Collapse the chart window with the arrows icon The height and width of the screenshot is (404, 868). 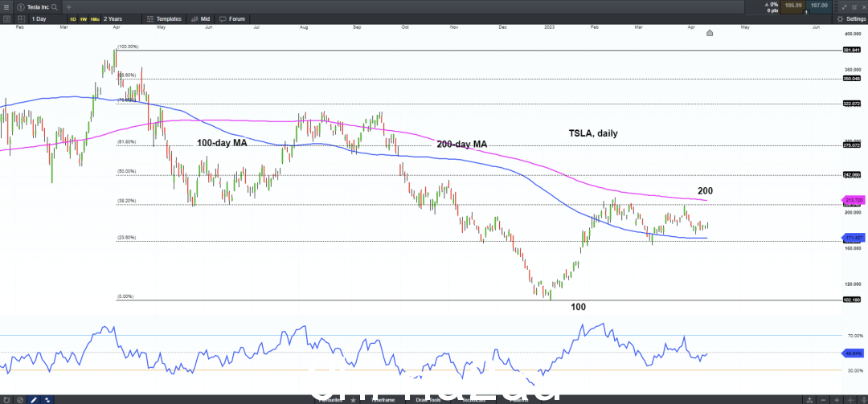(x=844, y=6)
